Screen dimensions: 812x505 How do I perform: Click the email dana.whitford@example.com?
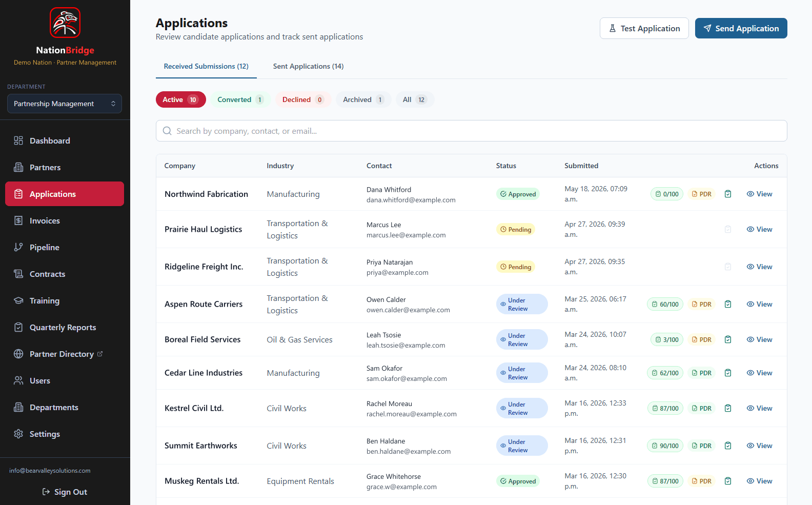tap(411, 200)
